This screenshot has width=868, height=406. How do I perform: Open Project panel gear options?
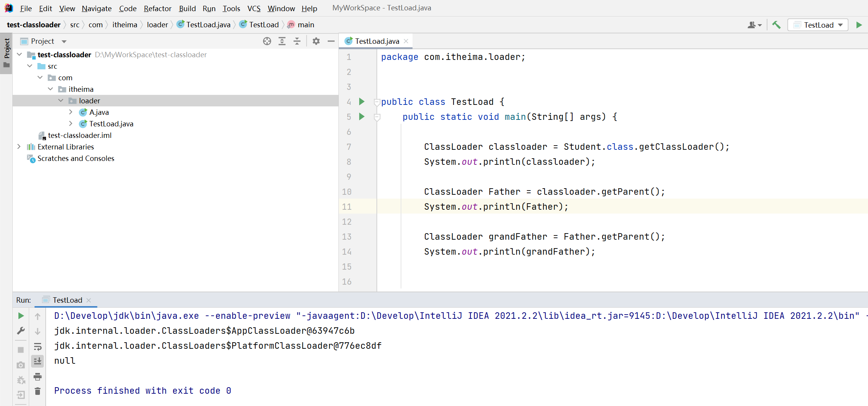coord(316,41)
